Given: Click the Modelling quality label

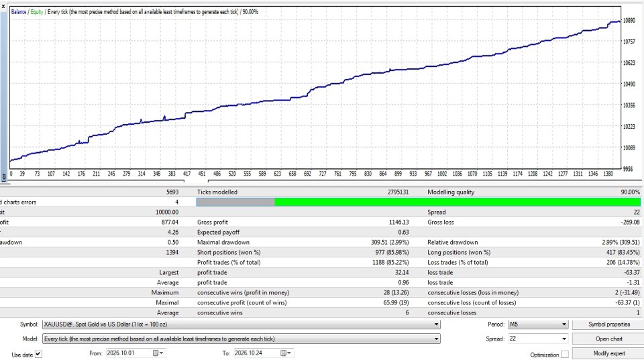Looking at the screenshot, I should 451,192.
